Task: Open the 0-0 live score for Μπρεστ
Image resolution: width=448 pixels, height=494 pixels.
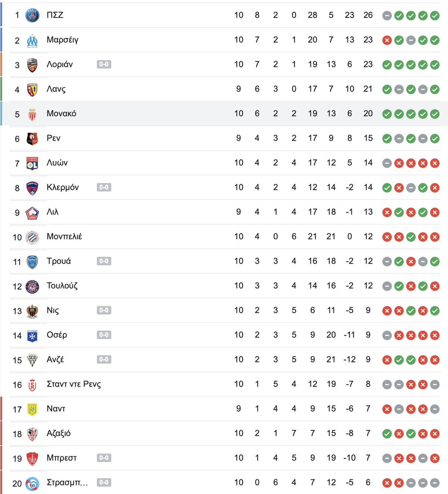Action: click(x=104, y=458)
